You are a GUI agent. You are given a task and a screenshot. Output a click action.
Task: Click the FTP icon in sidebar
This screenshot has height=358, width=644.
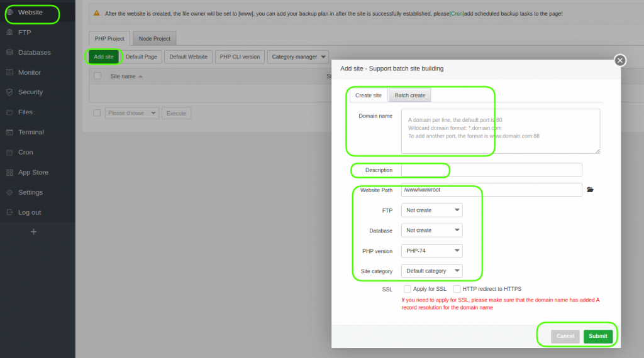pyautogui.click(x=9, y=32)
